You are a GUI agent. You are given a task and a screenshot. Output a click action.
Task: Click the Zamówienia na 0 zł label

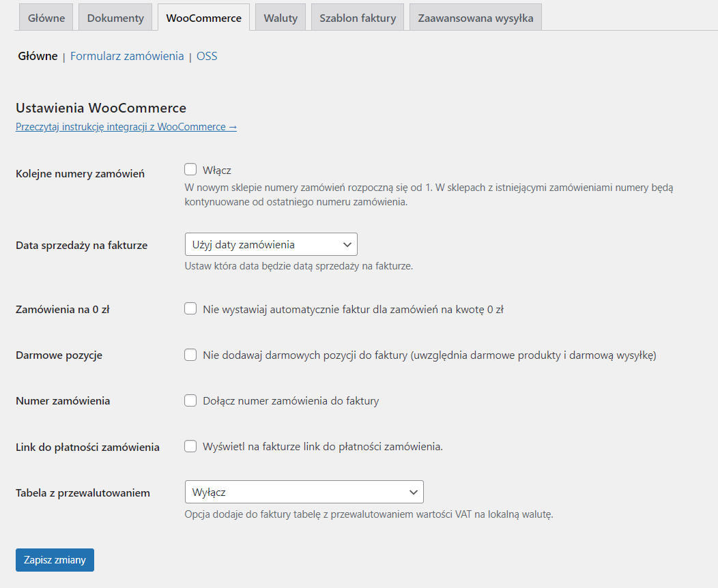coord(62,309)
